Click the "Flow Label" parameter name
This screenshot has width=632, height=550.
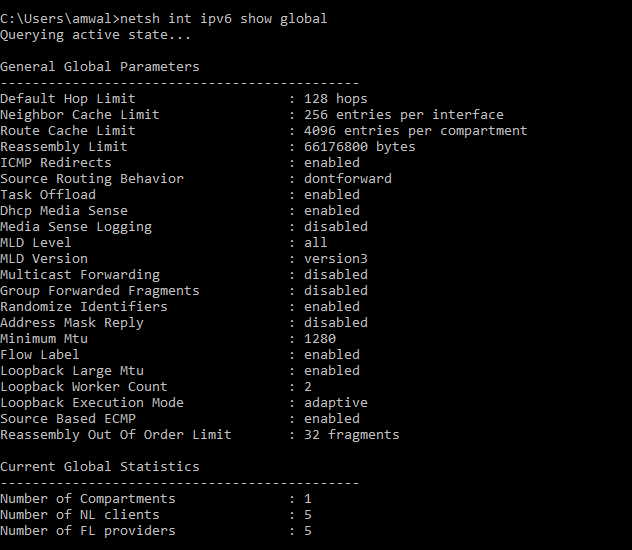[x=40, y=355]
